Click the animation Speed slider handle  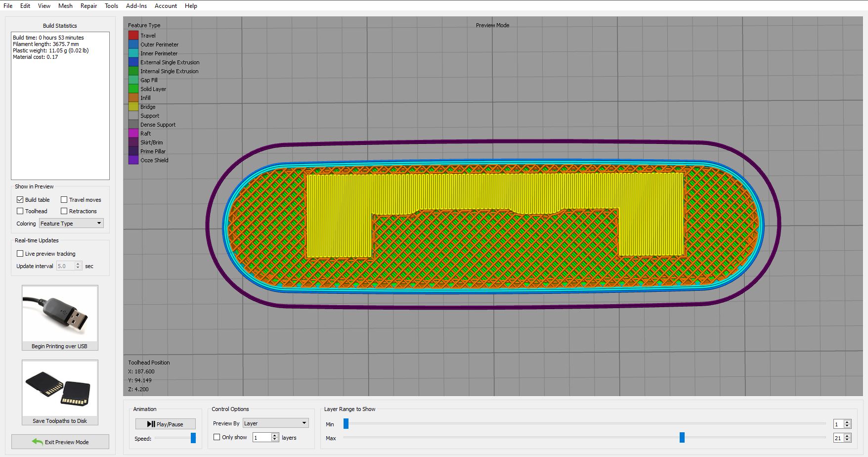(193, 438)
